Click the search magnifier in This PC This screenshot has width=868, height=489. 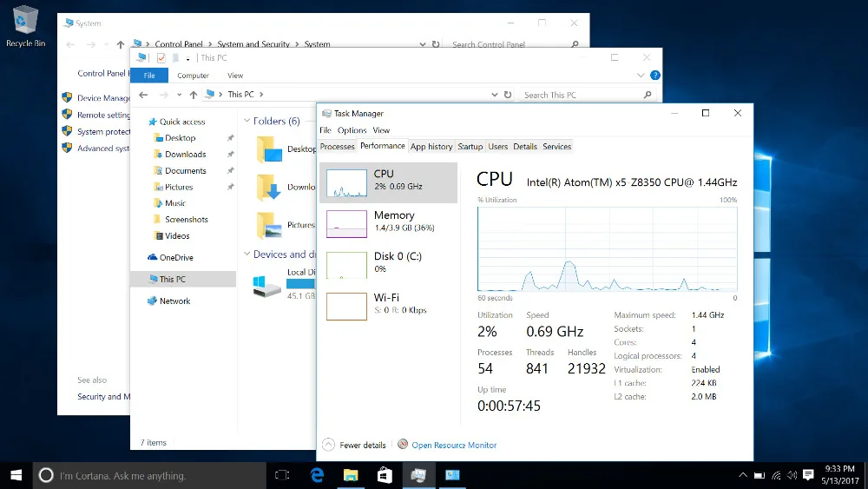point(648,95)
